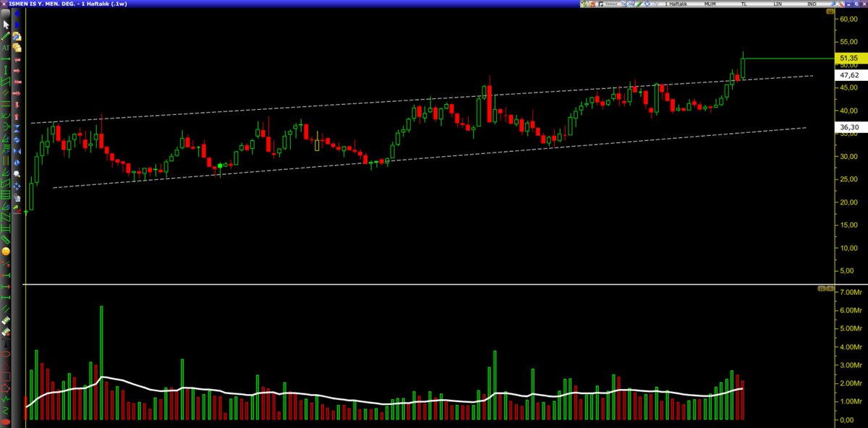
Task: Select the red upward arrow marker tool
Action: point(17,116)
